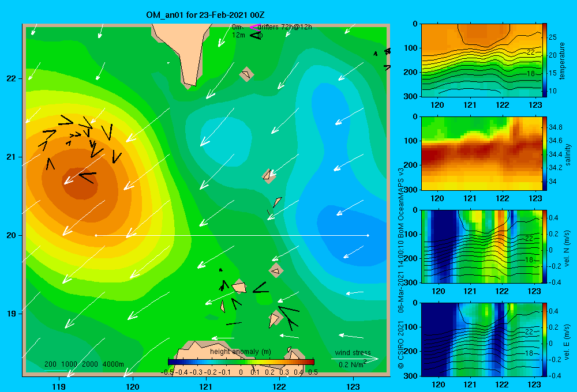Click the '34.8' tick on salinity color bar
The width and height of the screenshot is (577, 392).
[556, 127]
